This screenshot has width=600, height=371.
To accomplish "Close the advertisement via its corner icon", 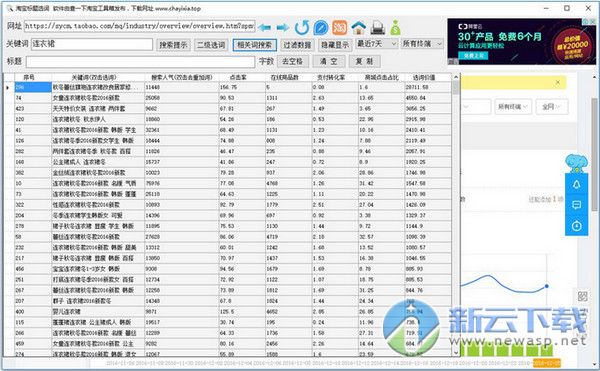I will tap(592, 22).
